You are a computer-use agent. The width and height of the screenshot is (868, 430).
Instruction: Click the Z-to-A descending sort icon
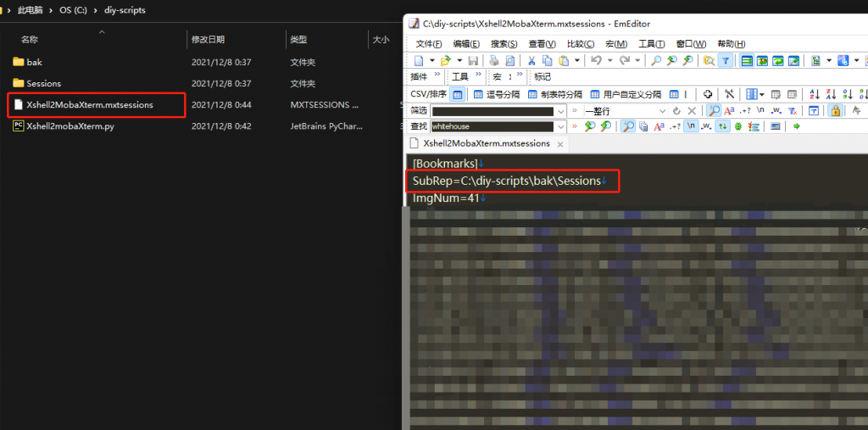832,94
